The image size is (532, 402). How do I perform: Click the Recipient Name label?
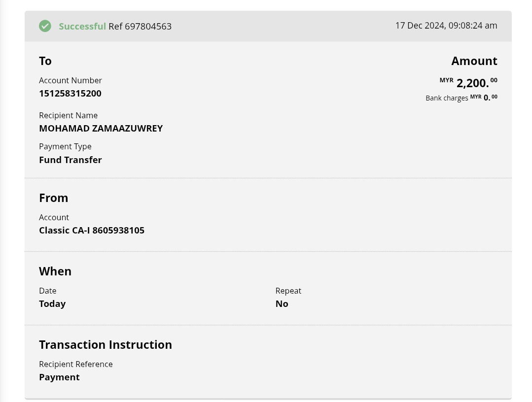click(68, 116)
